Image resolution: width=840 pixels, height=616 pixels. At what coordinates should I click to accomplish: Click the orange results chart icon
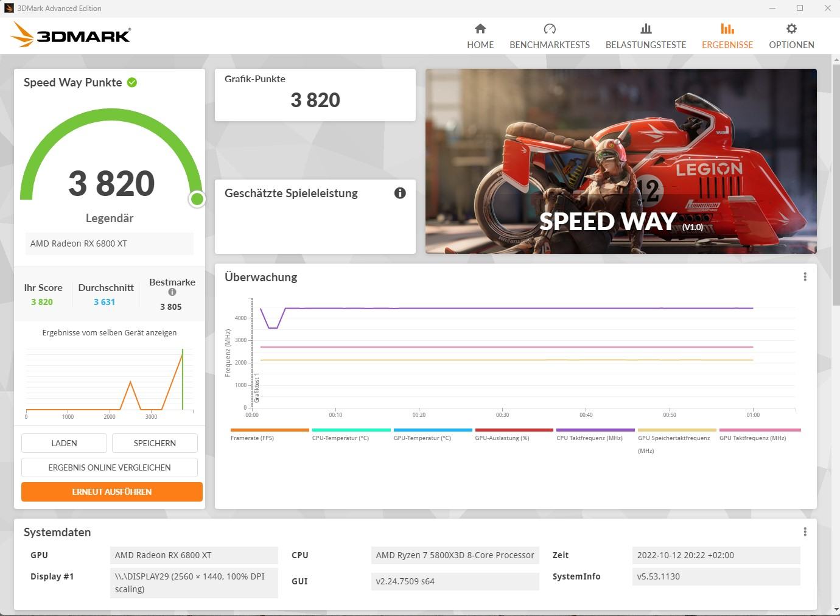727,29
